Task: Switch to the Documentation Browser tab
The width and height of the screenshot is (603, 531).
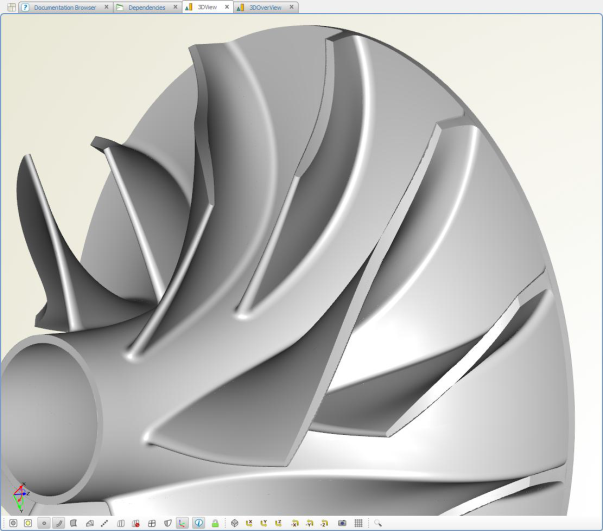Action: [65, 7]
